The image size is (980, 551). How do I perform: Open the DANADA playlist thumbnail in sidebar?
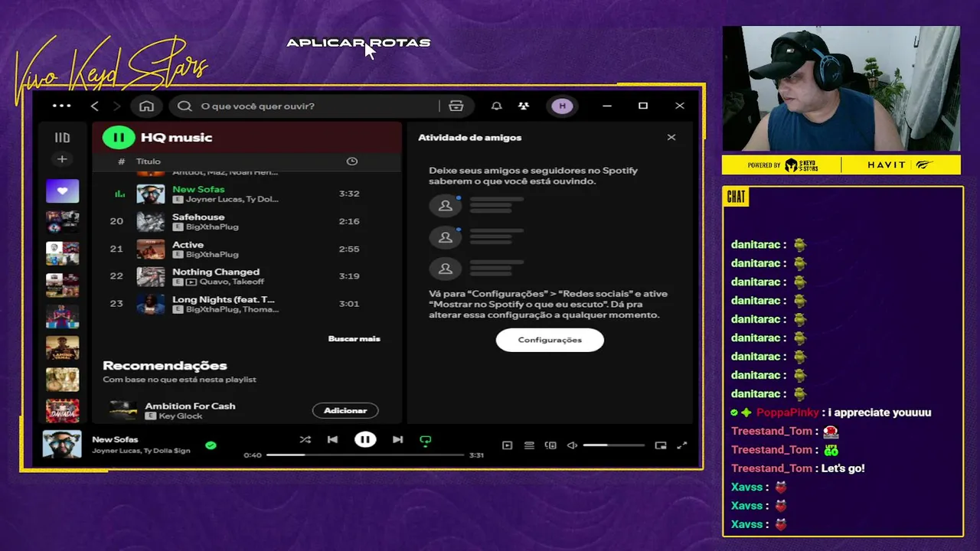click(x=62, y=411)
